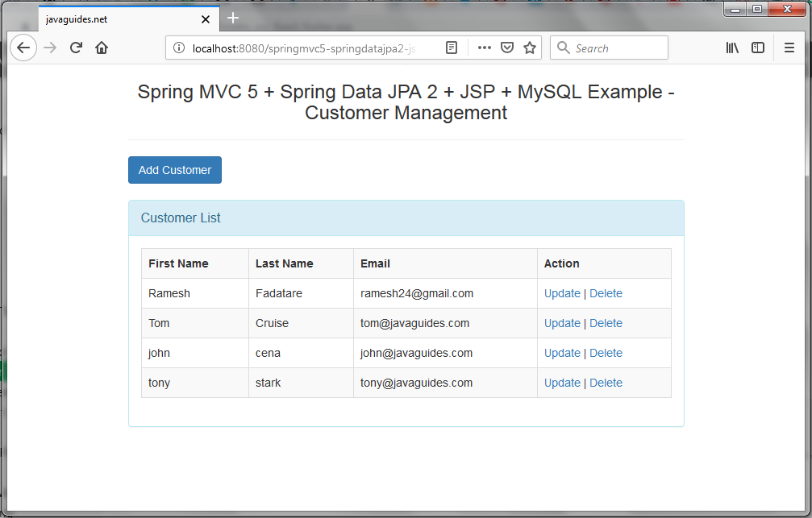This screenshot has height=518, width=812.
Task: Delete the tony stark record
Action: (x=606, y=383)
